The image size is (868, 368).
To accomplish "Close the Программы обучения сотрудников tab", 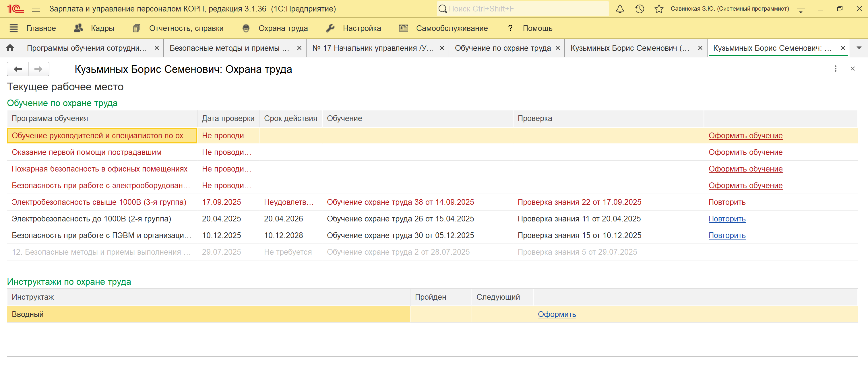I will [156, 48].
